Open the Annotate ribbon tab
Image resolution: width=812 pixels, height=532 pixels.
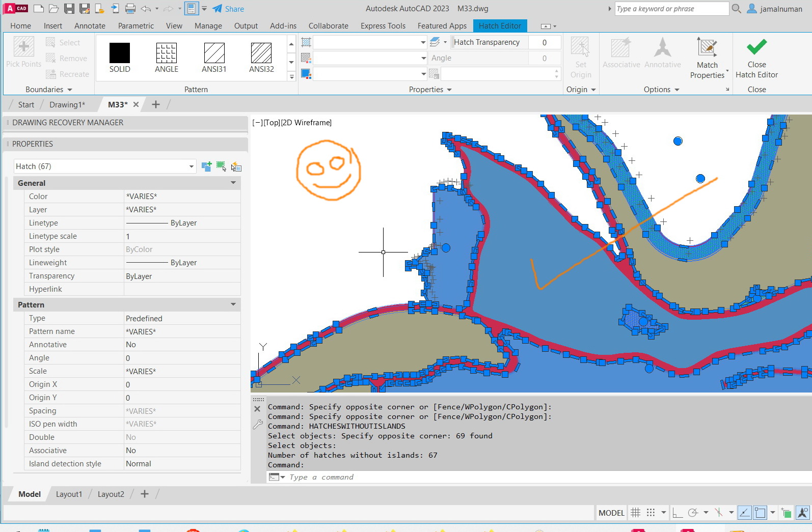pos(90,26)
